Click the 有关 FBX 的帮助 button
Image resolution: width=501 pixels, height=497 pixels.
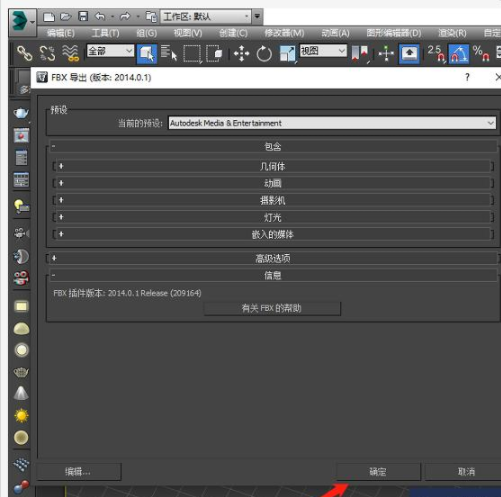pos(272,308)
